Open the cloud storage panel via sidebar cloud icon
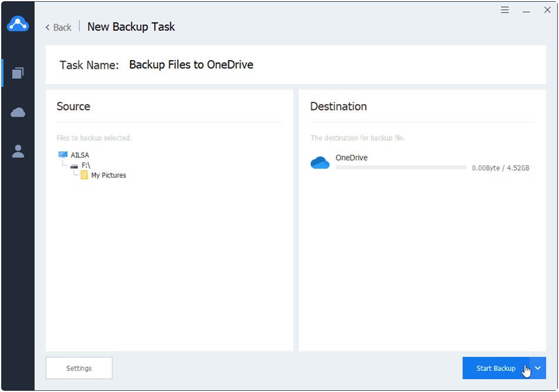Image resolution: width=559 pixels, height=392 pixels. click(18, 112)
